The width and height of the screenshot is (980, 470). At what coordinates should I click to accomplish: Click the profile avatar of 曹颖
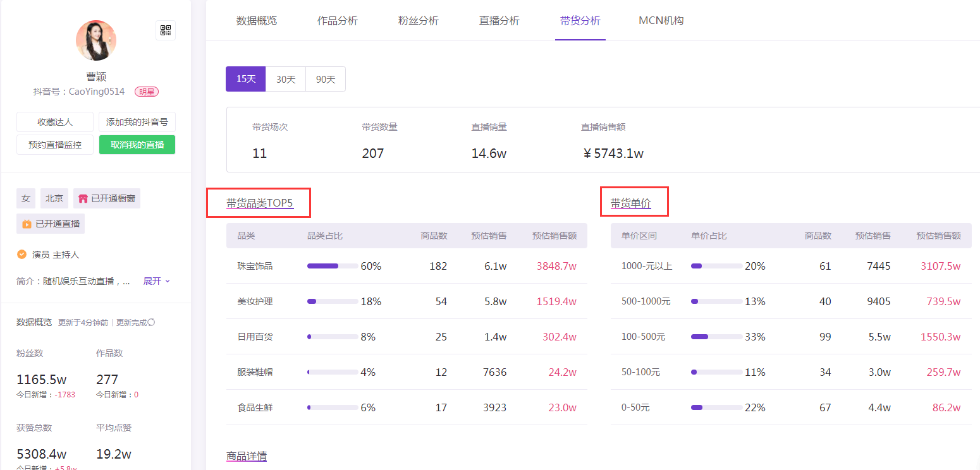96,40
